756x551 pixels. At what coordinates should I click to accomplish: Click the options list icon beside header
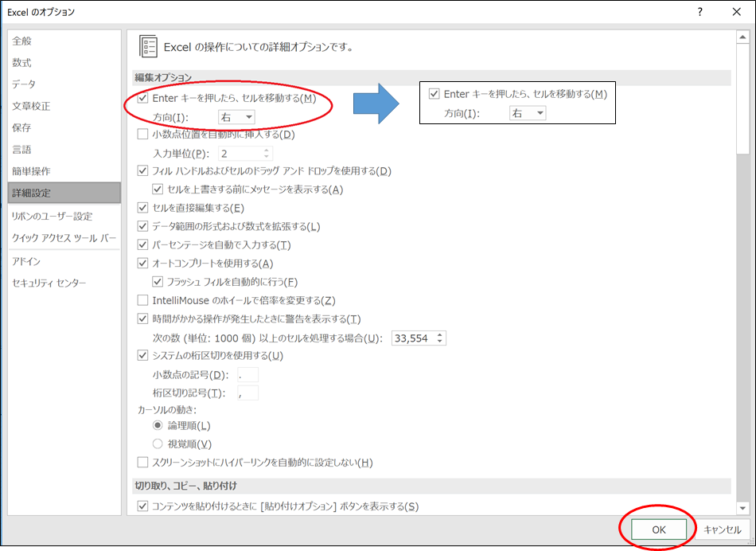click(x=148, y=46)
